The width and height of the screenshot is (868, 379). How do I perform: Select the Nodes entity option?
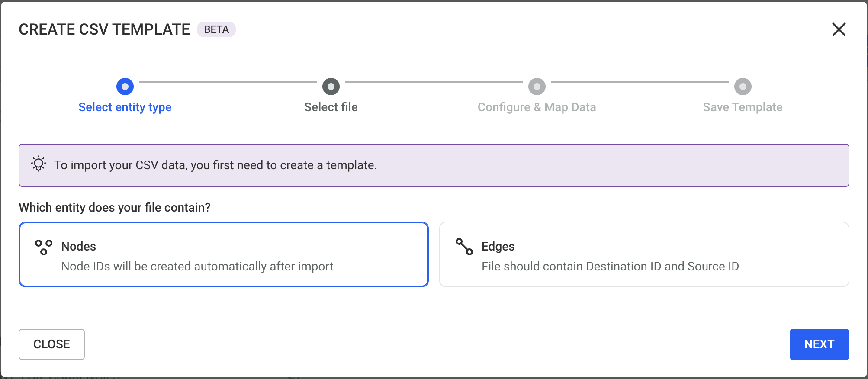point(223,254)
